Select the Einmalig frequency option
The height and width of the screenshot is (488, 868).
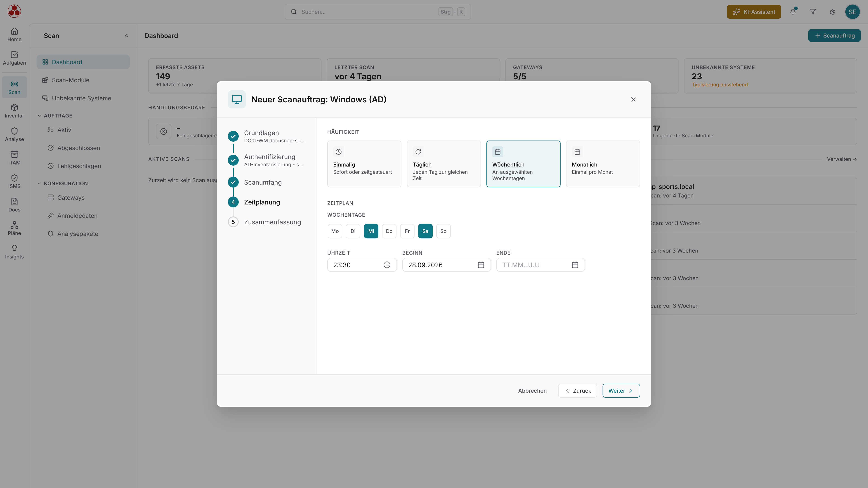click(x=364, y=164)
